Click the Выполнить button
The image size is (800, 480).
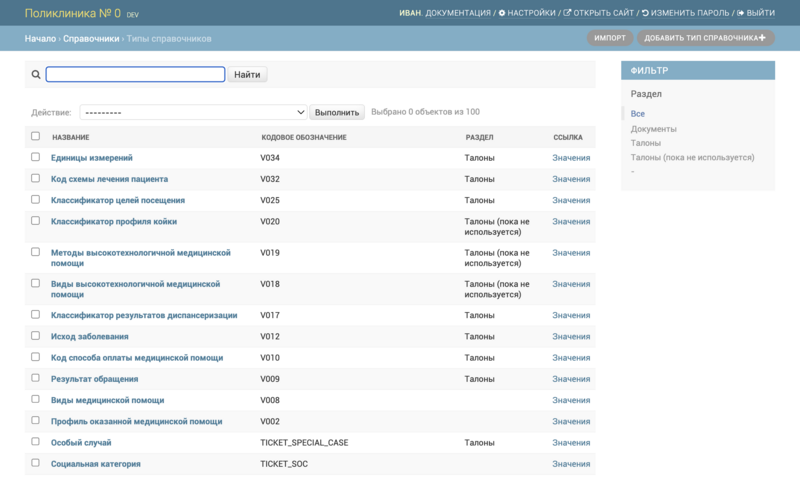pyautogui.click(x=337, y=112)
